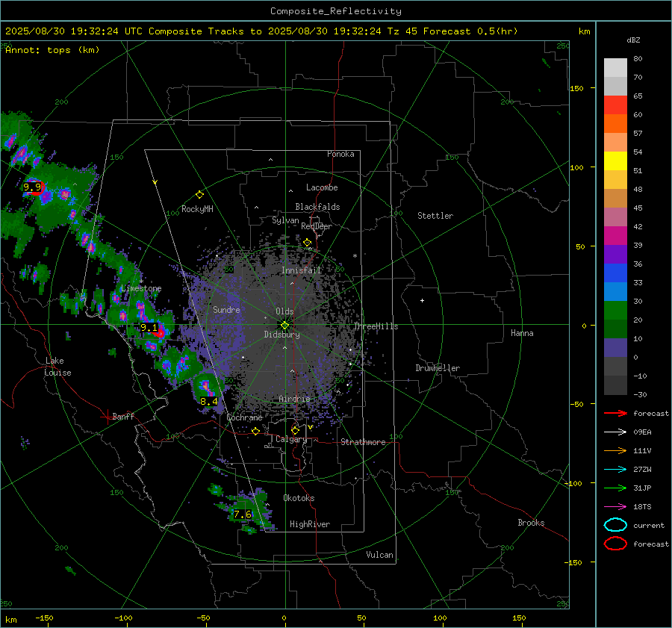Viewport: 672px width, 628px height.
Task: Click the yellow diamond marker below Cochrane
Action: [255, 431]
